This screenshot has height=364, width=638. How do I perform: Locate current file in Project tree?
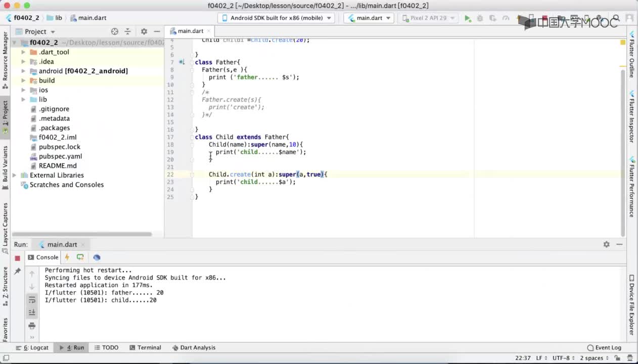(x=115, y=31)
